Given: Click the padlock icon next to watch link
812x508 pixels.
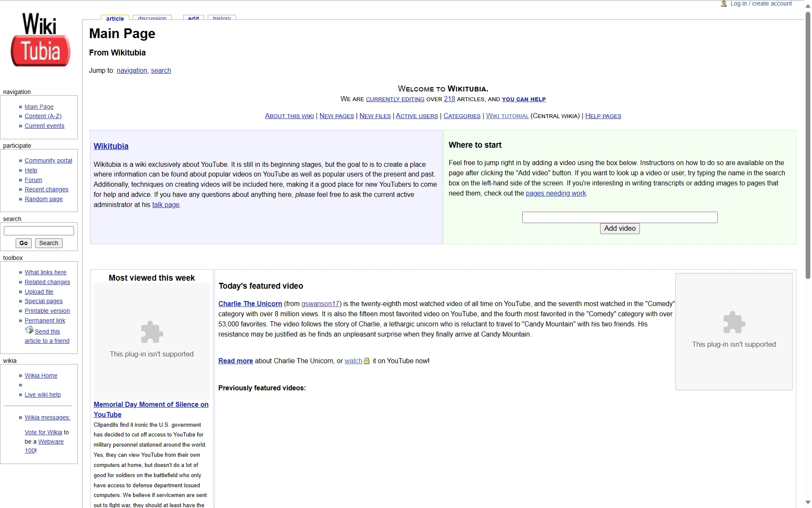Looking at the screenshot, I should pyautogui.click(x=366, y=361).
